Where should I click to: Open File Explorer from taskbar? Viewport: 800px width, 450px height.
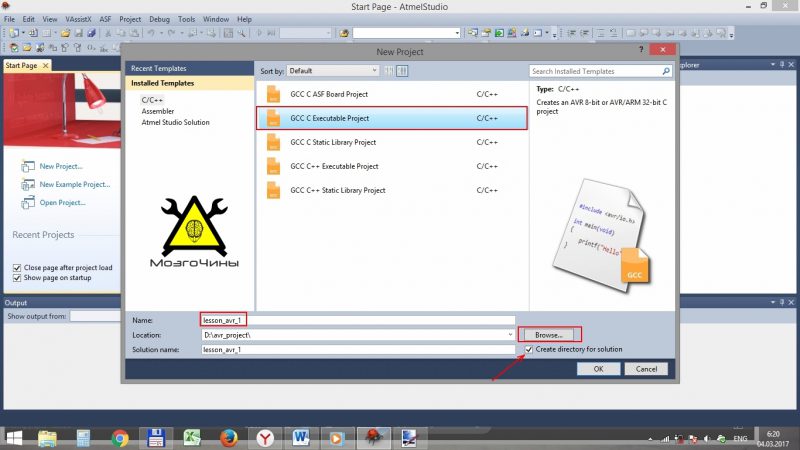click(x=47, y=438)
